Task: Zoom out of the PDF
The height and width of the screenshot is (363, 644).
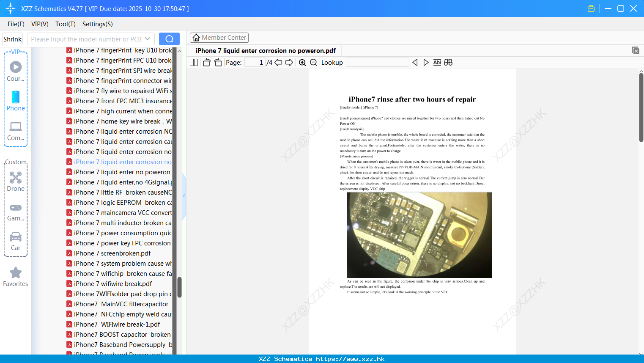Action: [x=313, y=63]
